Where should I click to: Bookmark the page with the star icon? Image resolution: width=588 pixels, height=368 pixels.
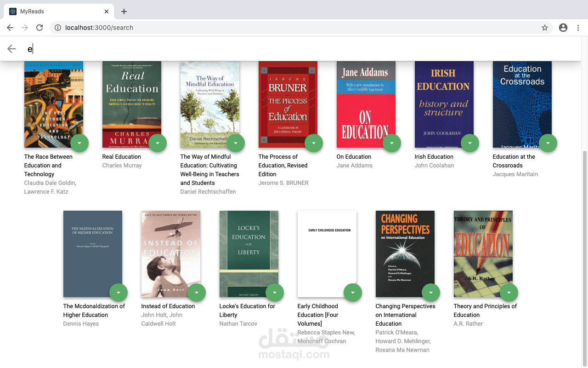tap(545, 28)
